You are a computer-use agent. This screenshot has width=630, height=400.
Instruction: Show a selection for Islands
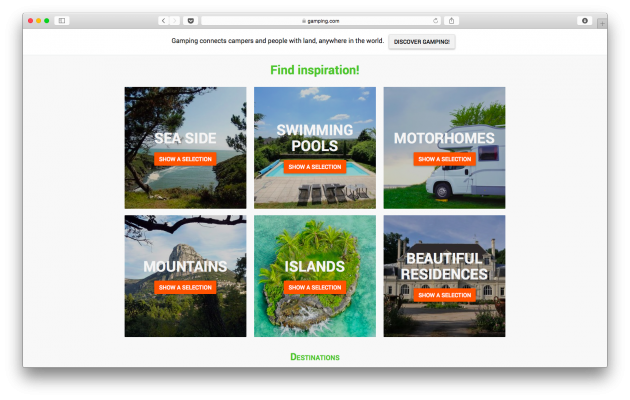tap(314, 287)
